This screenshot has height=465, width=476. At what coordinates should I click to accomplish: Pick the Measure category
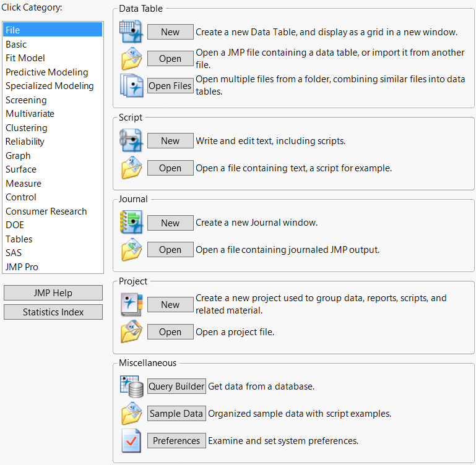coord(53,184)
